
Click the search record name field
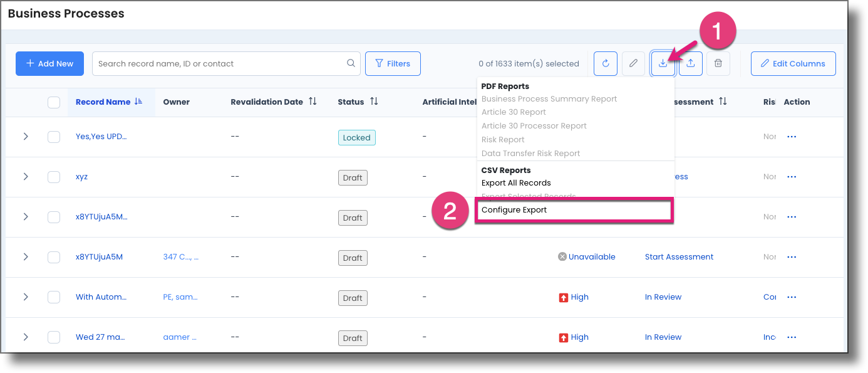click(x=219, y=63)
